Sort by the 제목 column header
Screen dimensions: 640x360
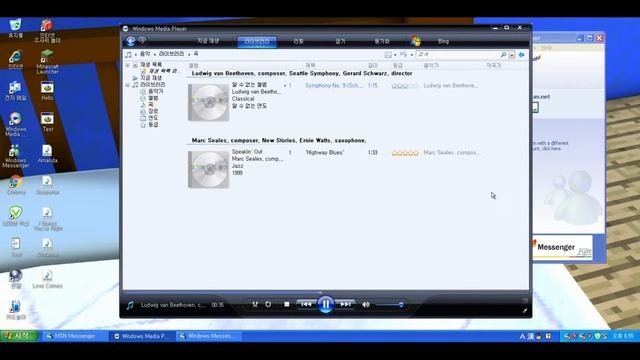(310, 65)
